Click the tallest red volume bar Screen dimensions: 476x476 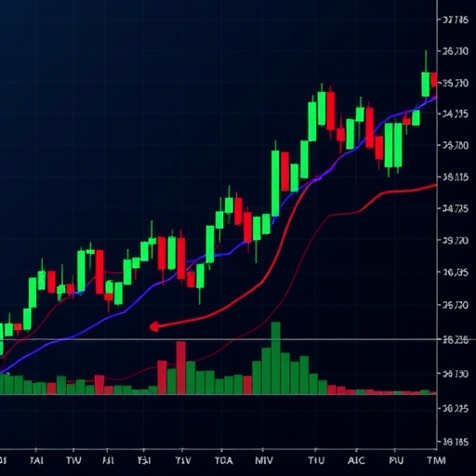[181, 368]
